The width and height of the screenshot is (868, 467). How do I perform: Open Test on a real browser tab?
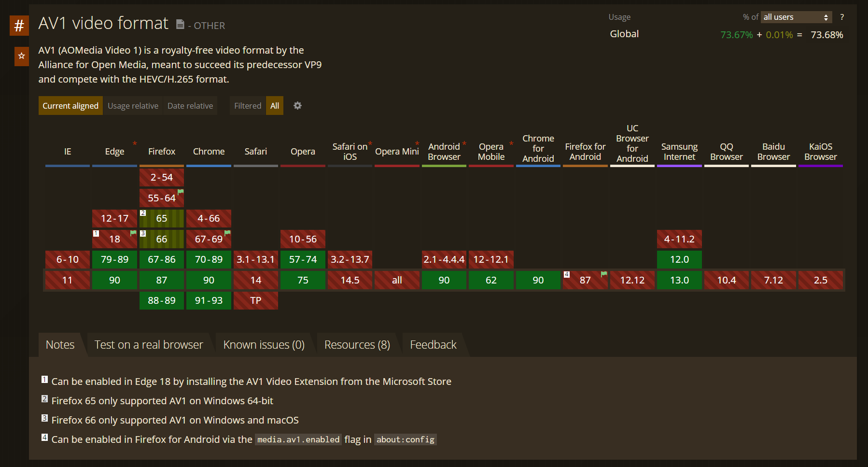[149, 345]
